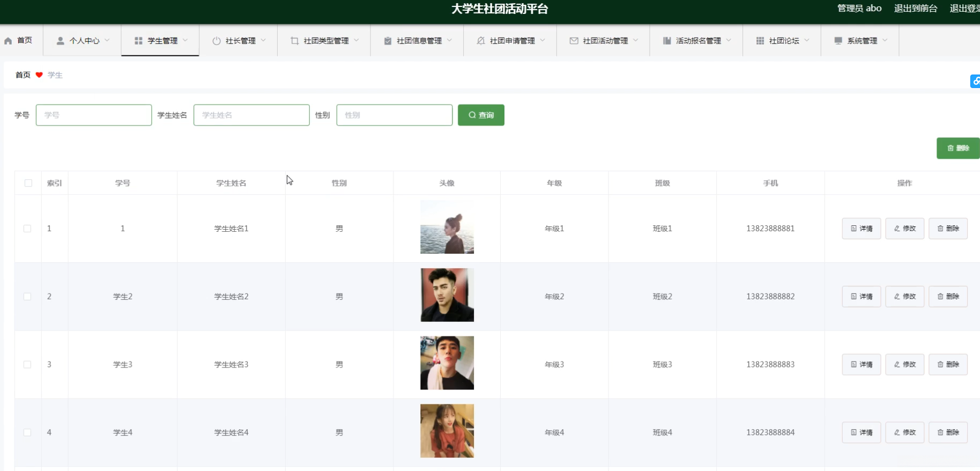Open the 学生管理 menu
The image size is (980, 471).
160,41
